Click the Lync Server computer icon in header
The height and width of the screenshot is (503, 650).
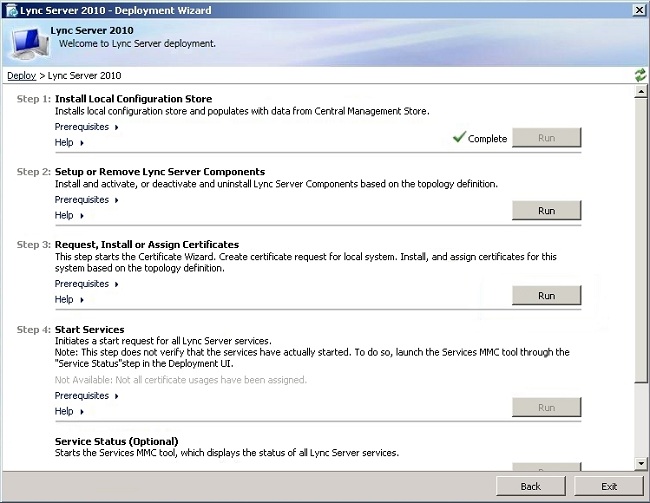tap(30, 43)
